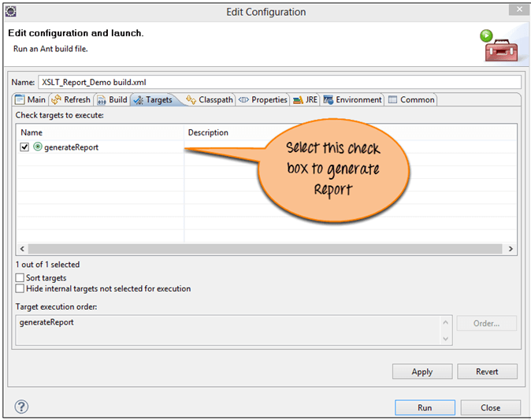This screenshot has height=420, width=531.
Task: Switch to the Common tab
Action: point(411,100)
